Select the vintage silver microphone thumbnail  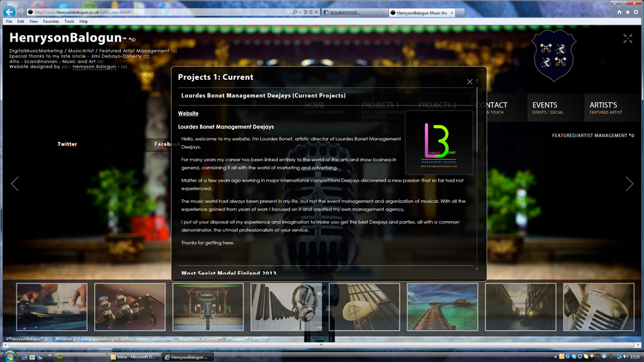pyautogui.click(x=599, y=307)
